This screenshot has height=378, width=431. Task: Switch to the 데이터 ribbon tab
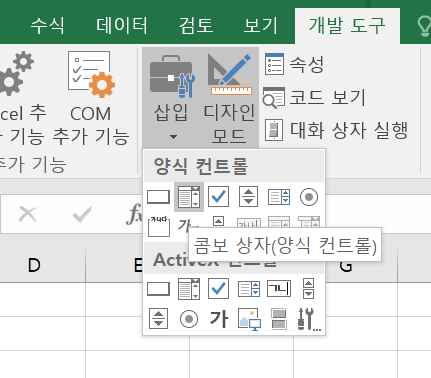coord(122,25)
